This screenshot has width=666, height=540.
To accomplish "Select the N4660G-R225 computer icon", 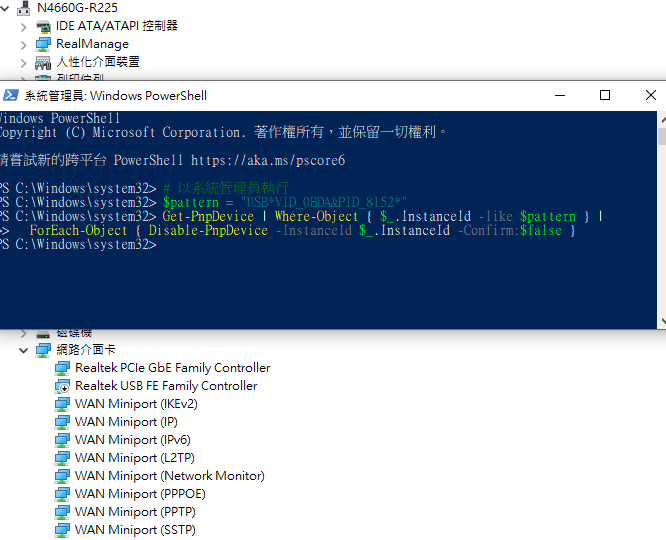I will (24, 8).
